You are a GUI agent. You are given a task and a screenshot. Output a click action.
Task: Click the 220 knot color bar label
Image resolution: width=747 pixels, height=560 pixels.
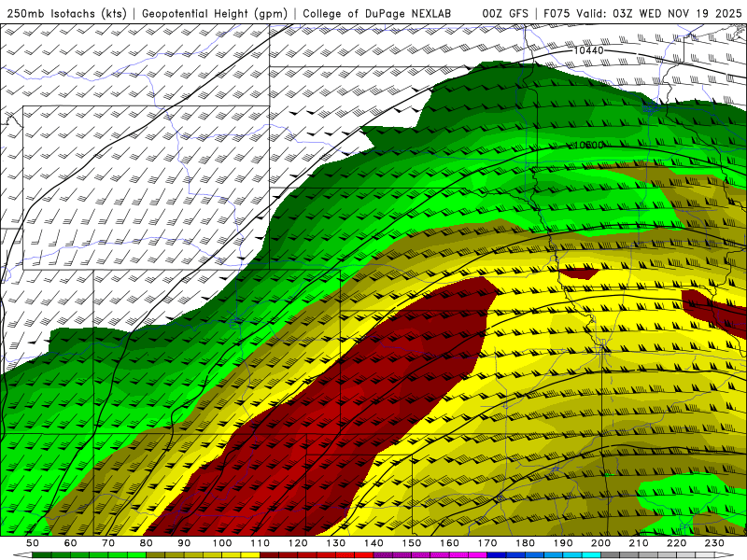tap(676, 543)
